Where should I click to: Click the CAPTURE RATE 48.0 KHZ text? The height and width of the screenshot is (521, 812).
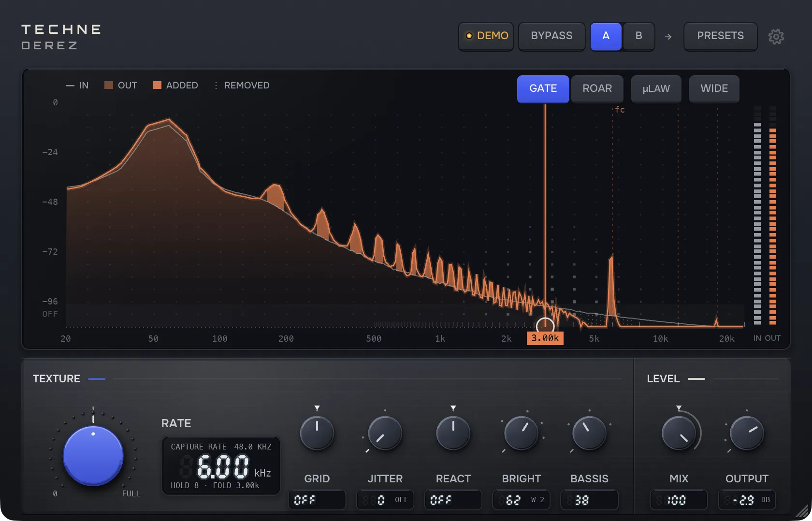(x=221, y=447)
